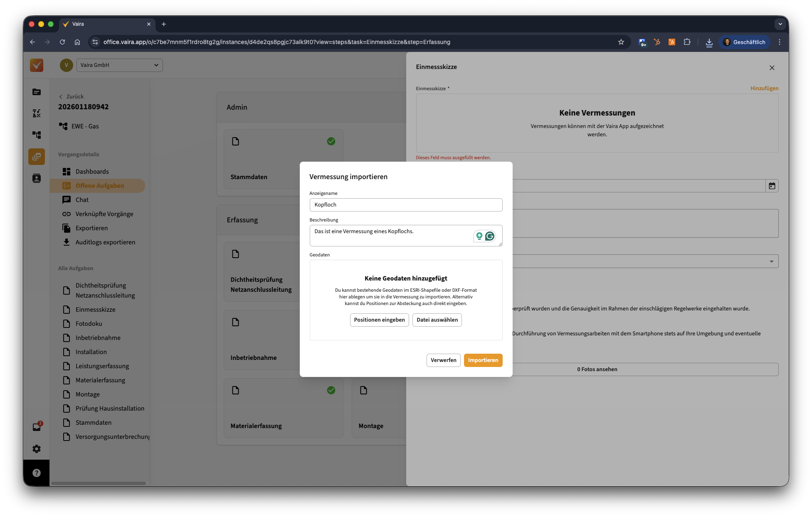Click the Hinzufügen link
Viewport: 812px width, 517px height.
point(764,88)
